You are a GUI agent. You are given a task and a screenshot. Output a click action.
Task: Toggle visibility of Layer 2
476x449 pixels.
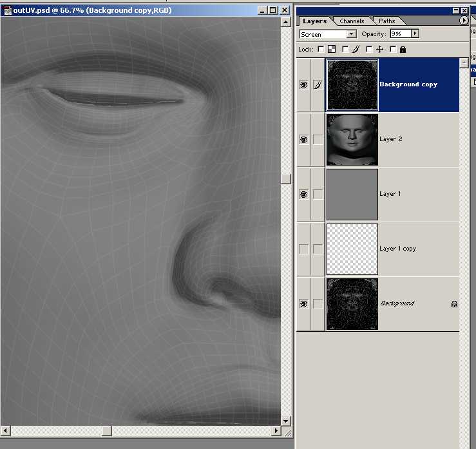304,140
